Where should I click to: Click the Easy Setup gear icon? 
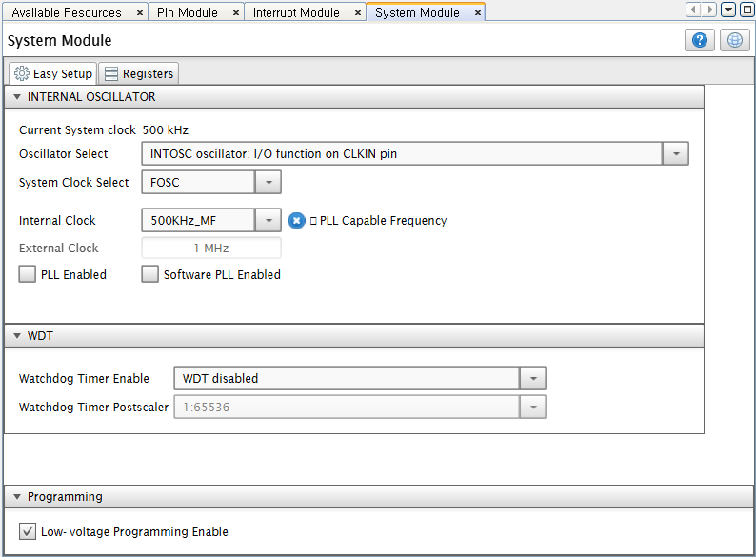click(x=22, y=73)
